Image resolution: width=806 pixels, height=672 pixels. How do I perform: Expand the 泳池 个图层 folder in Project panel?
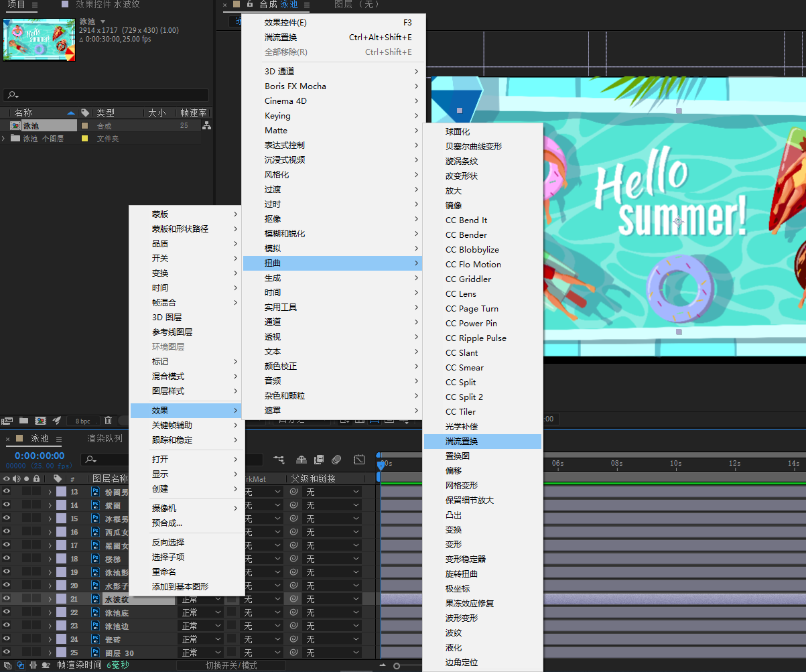pyautogui.click(x=4, y=139)
